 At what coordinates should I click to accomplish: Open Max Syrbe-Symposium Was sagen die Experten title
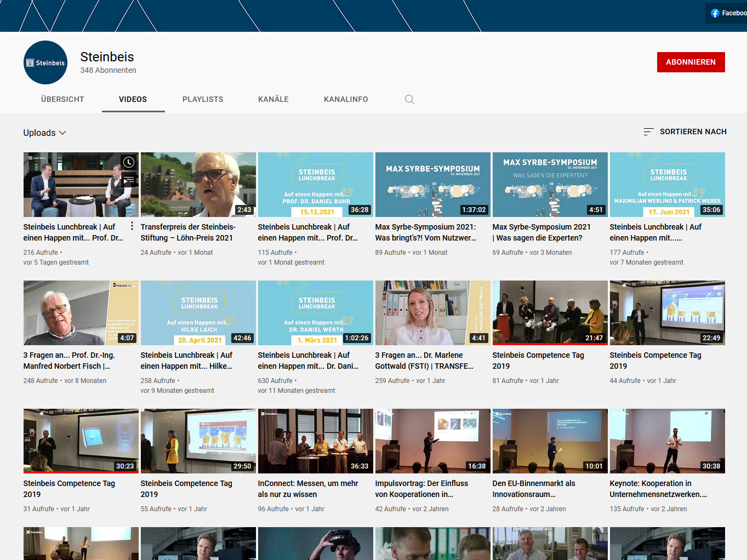541,232
